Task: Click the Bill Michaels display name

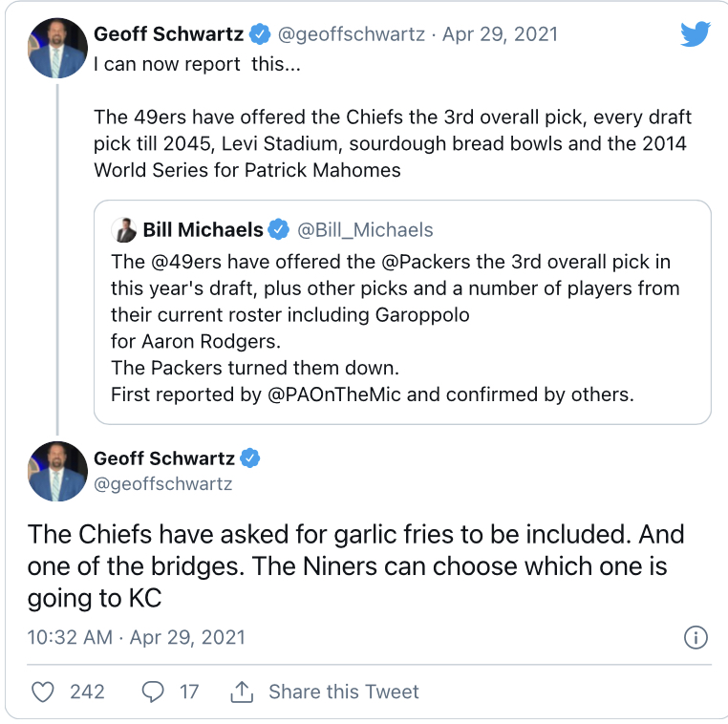Action: pos(203,230)
